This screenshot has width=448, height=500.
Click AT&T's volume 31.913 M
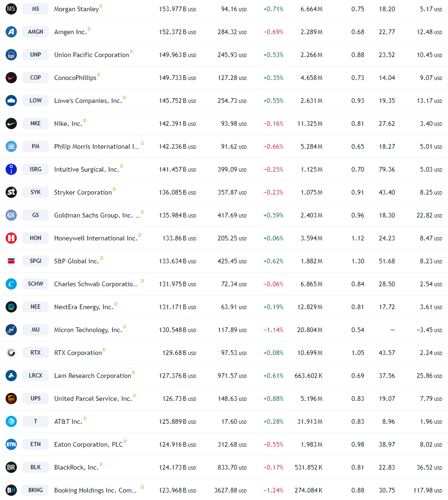click(310, 422)
